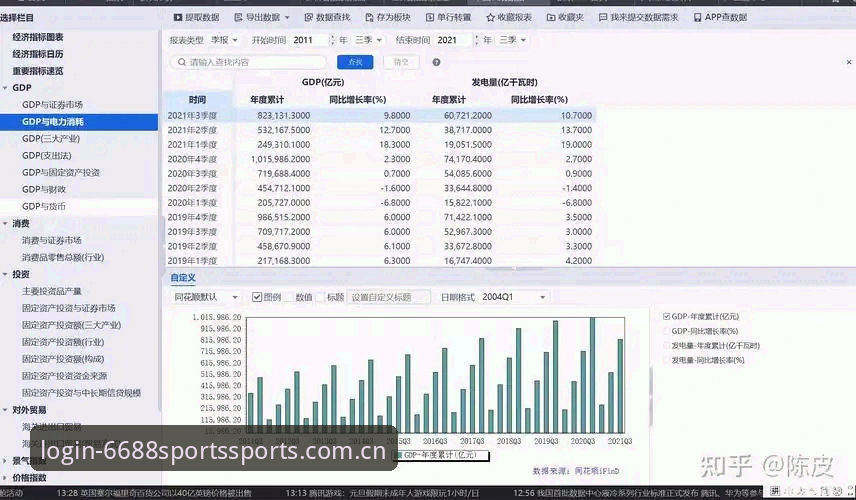Collapse the 投资 tree group
The height and width of the screenshot is (500, 856).
[x=5, y=274]
